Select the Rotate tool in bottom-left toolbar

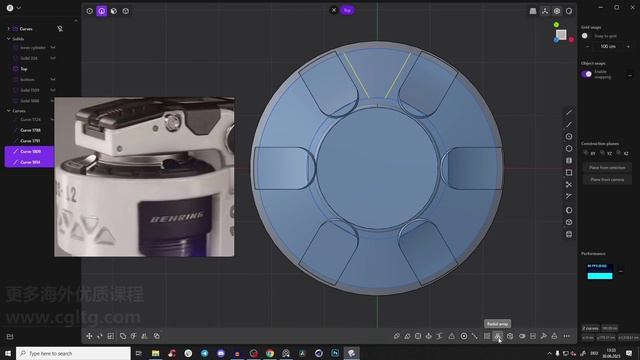[x=100, y=336]
